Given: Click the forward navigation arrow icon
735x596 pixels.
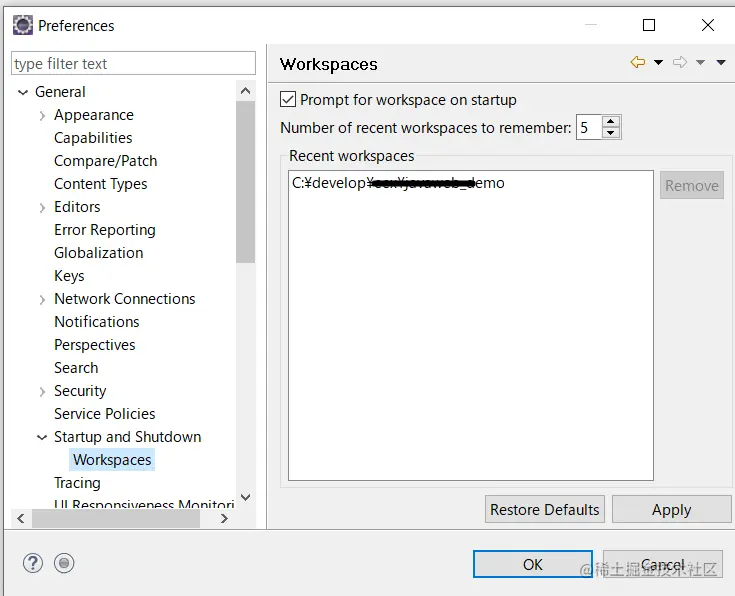Looking at the screenshot, I should (x=680, y=63).
